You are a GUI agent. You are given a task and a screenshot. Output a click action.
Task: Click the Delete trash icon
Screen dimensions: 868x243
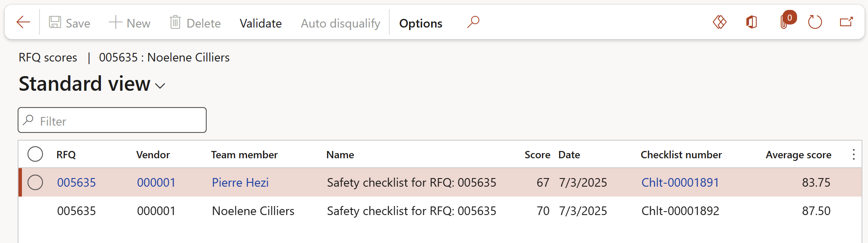175,22
